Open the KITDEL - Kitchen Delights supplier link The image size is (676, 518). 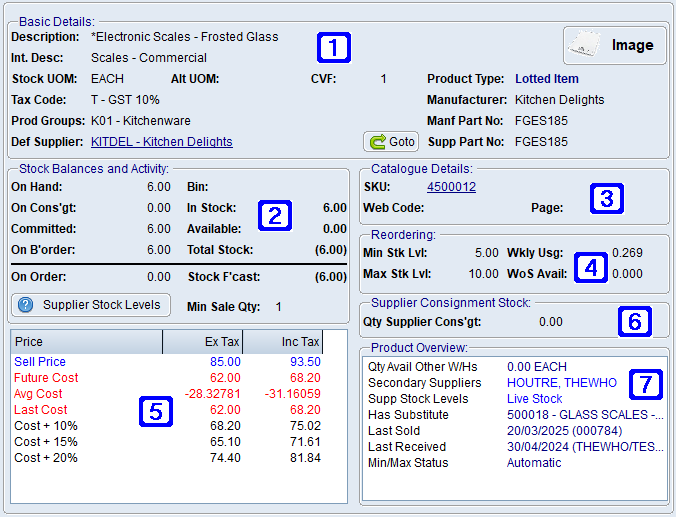point(161,142)
